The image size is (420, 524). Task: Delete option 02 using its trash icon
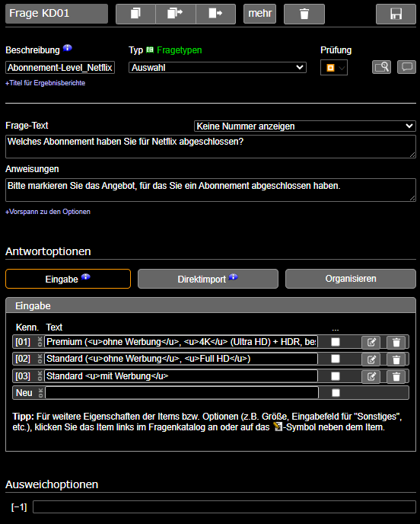click(396, 359)
